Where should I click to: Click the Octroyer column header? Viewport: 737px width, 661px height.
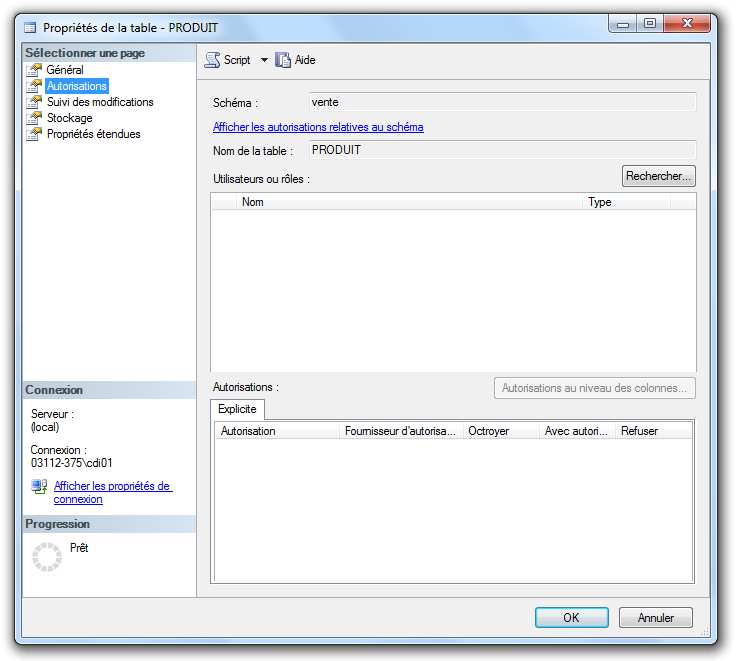[498, 431]
